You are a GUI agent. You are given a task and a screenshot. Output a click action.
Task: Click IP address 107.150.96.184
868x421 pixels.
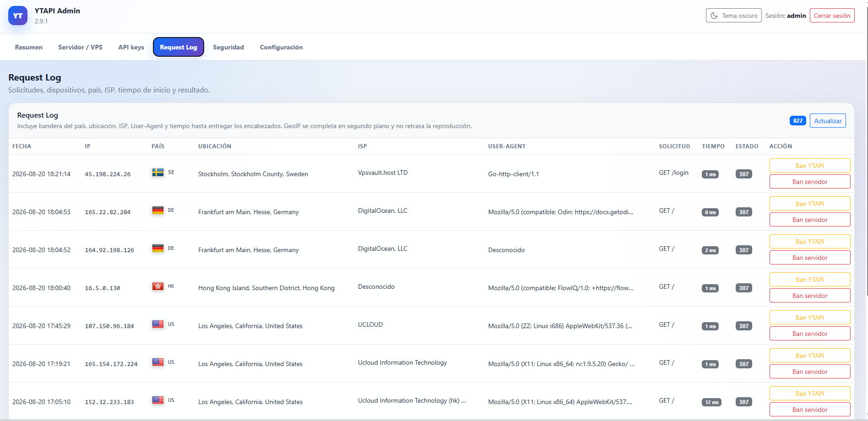[109, 326]
